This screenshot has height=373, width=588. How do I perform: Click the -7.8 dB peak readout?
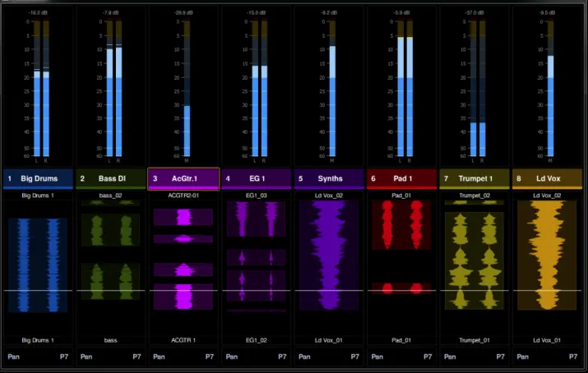pyautogui.click(x=111, y=12)
